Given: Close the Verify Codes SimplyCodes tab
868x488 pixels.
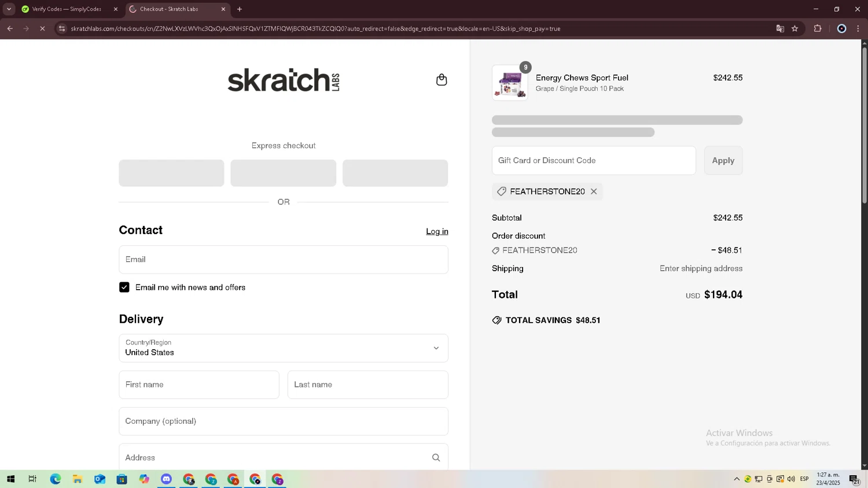Looking at the screenshot, I should (116, 9).
